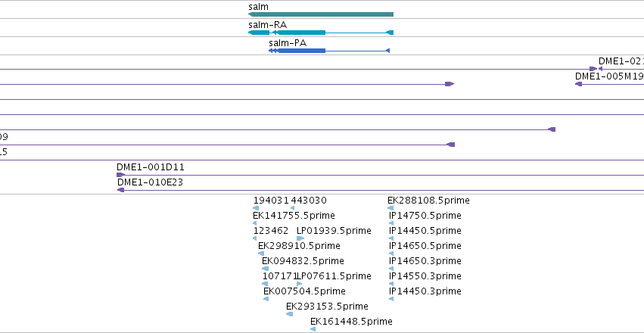Select the EK161448.5prime arrow glyph
The image size is (644, 333).
point(313,329)
